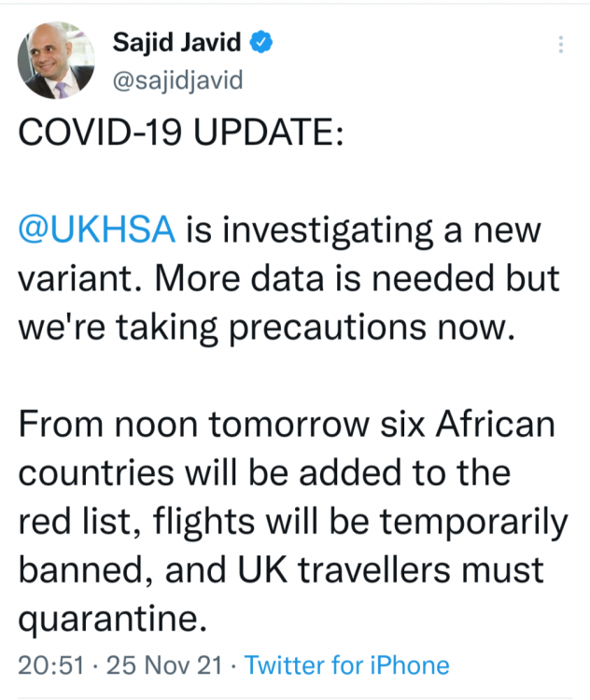Click the 25 Nov 21 date

[x=165, y=665]
